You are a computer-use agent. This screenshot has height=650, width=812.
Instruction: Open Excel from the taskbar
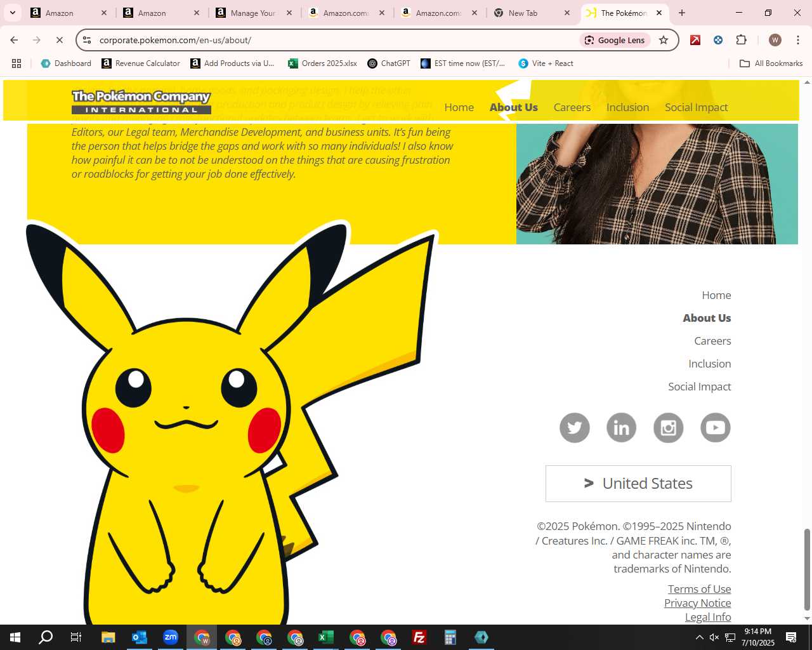point(326,637)
